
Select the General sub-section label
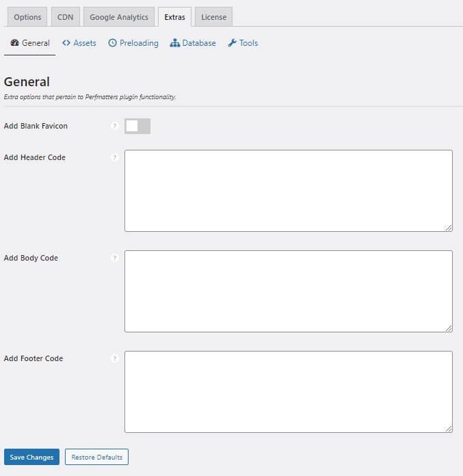click(x=36, y=43)
